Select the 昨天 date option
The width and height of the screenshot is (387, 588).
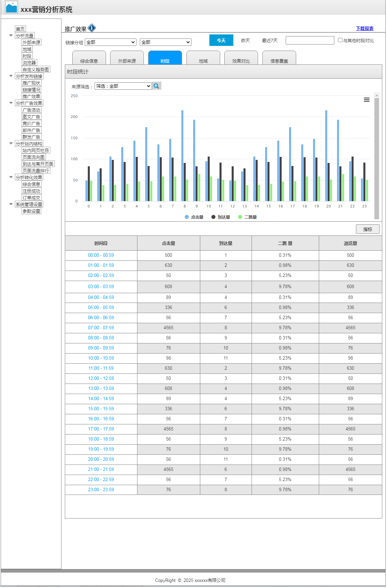pyautogui.click(x=246, y=40)
